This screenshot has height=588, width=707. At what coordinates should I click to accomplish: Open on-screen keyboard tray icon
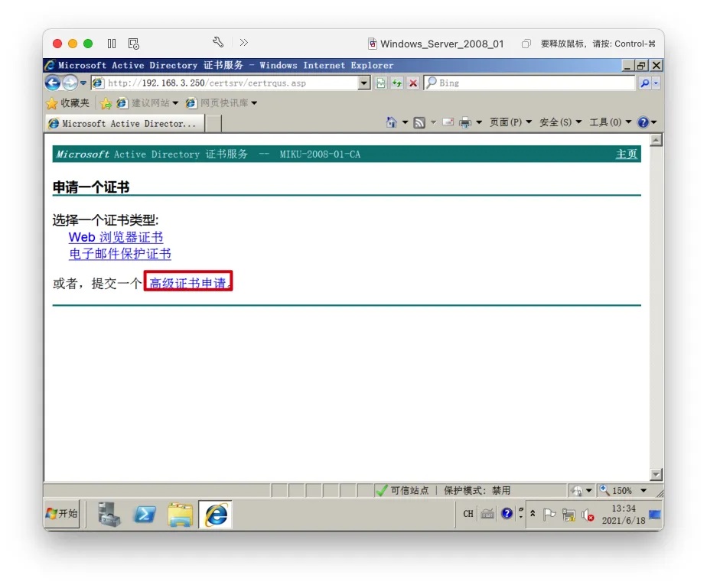point(487,514)
